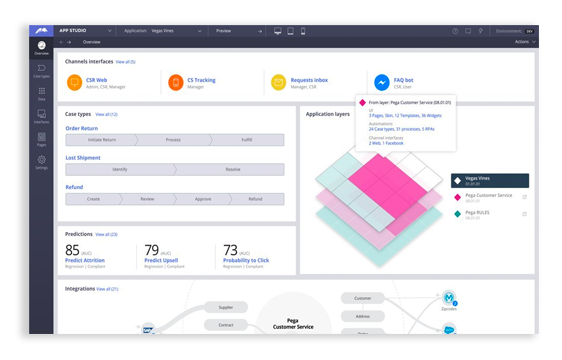The height and width of the screenshot is (360, 562).
Task: Open Case types in the sidebar
Action: pos(42,71)
